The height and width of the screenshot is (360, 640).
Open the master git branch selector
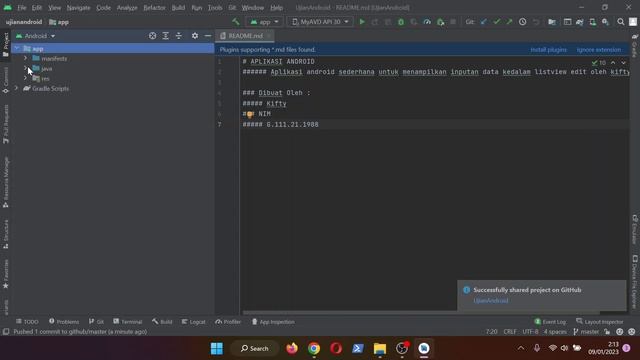tap(586, 332)
